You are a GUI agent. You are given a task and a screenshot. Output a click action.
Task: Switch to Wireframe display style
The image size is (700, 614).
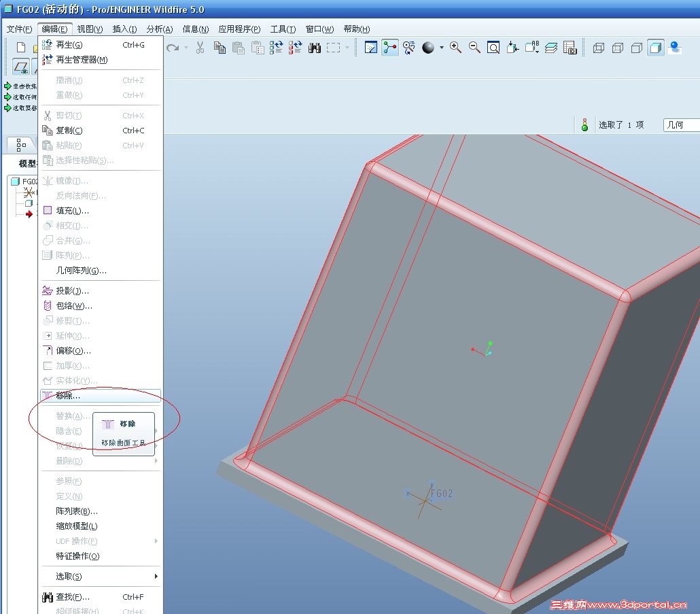(x=598, y=48)
